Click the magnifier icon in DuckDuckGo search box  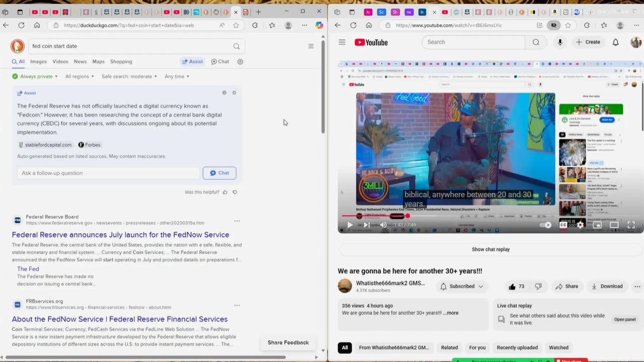[236, 46]
